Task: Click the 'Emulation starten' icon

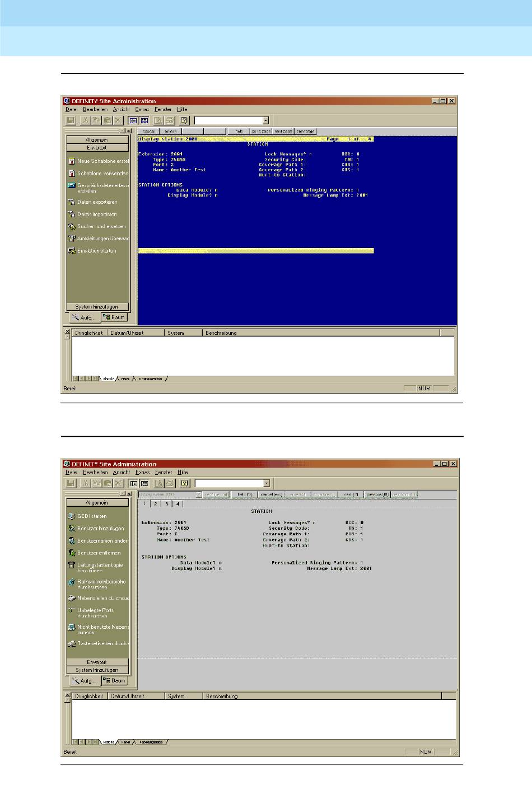Action: click(x=72, y=251)
